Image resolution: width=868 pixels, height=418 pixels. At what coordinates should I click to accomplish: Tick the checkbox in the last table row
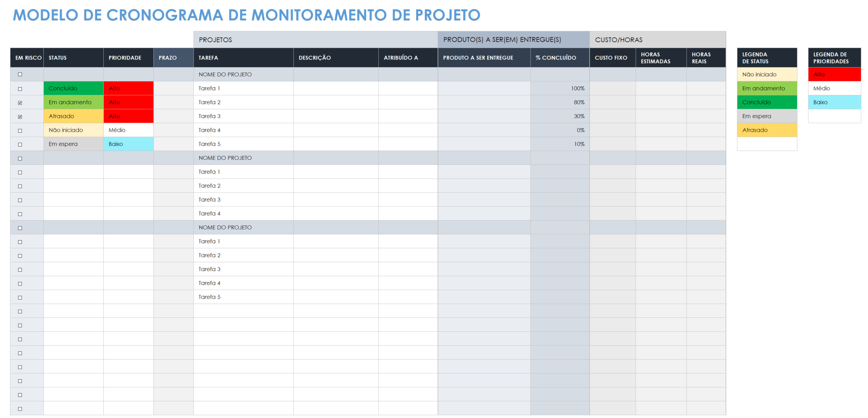tap(20, 409)
